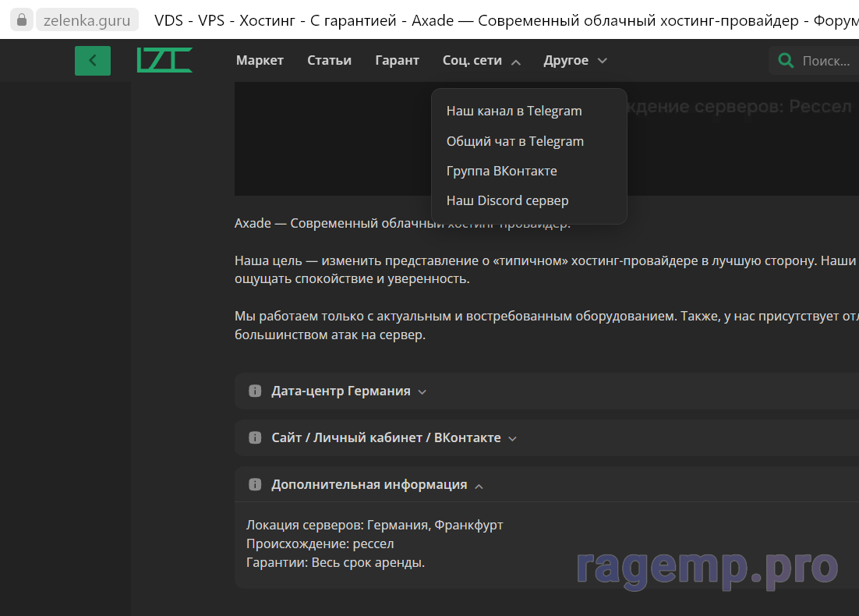Focus the Поиск search field

tap(826, 61)
